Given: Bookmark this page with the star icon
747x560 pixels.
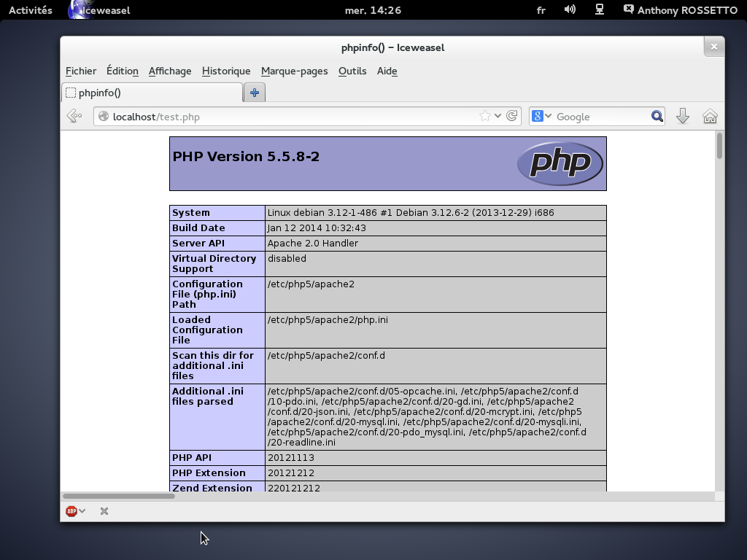Looking at the screenshot, I should [x=485, y=116].
